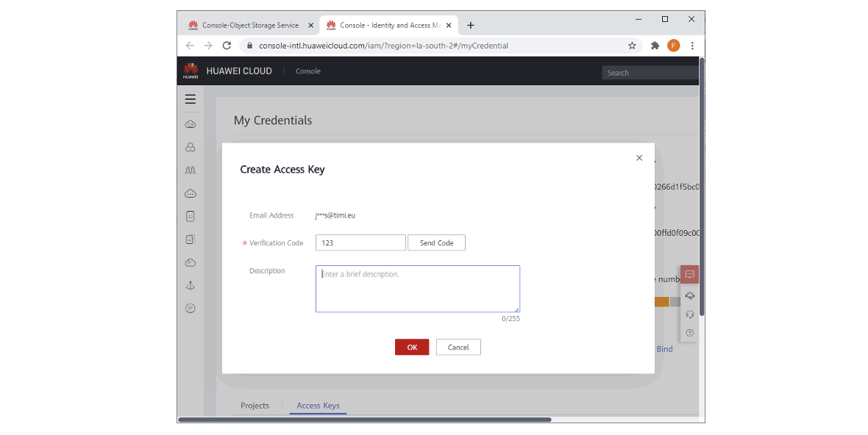
Task: Click the headset support icon
Action: click(x=689, y=314)
